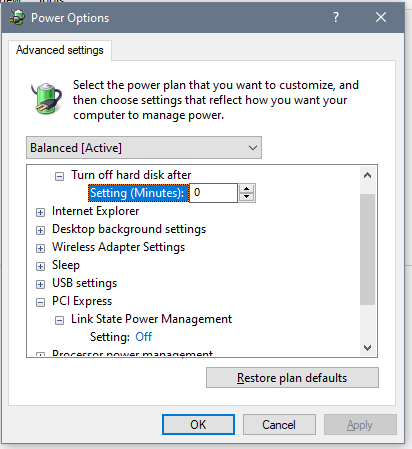Click the Cancel button
412x449 pixels.
point(279,425)
